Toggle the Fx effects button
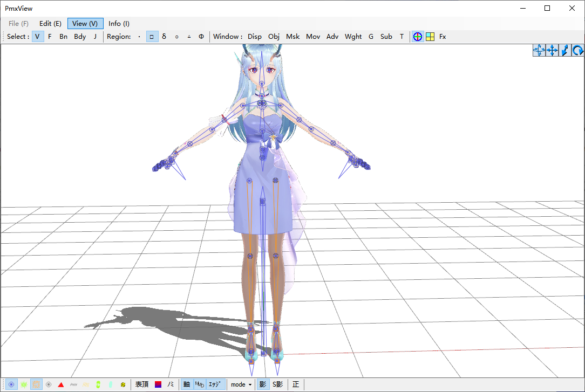585x392 pixels. pyautogui.click(x=443, y=37)
